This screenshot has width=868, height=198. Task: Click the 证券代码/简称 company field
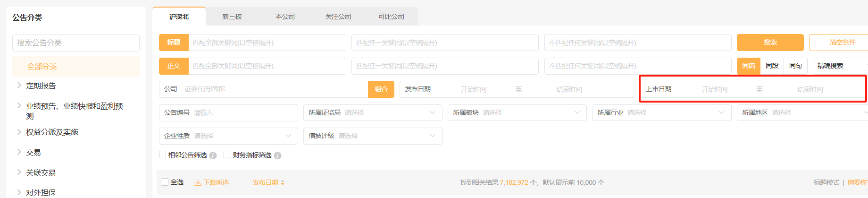[275, 89]
